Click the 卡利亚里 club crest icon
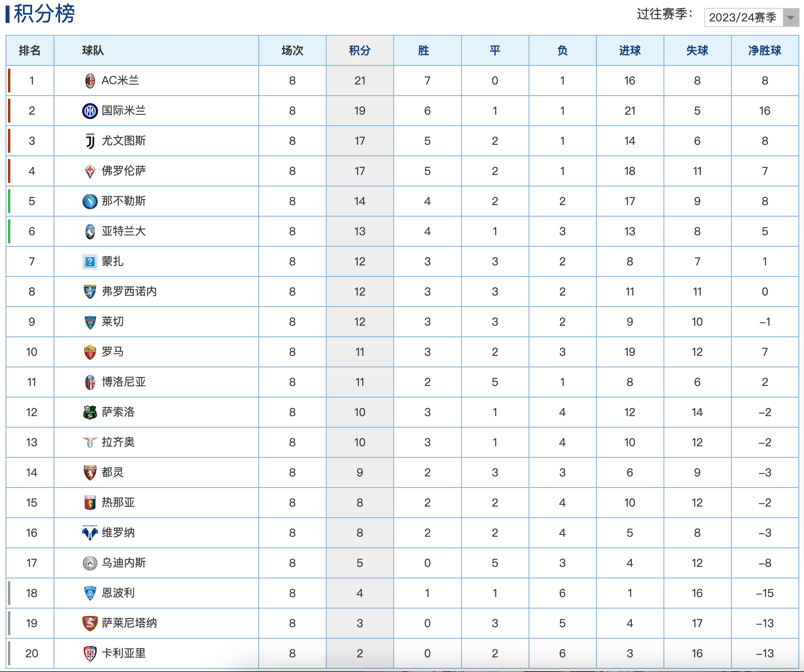This screenshot has width=804, height=672. pos(90,653)
